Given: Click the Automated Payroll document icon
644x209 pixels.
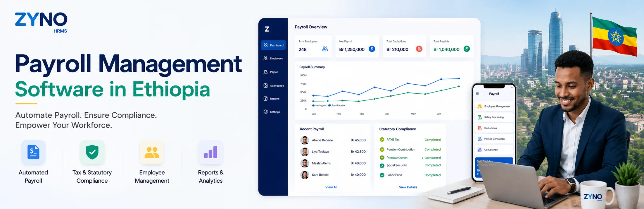Looking at the screenshot, I should pyautogui.click(x=33, y=152).
